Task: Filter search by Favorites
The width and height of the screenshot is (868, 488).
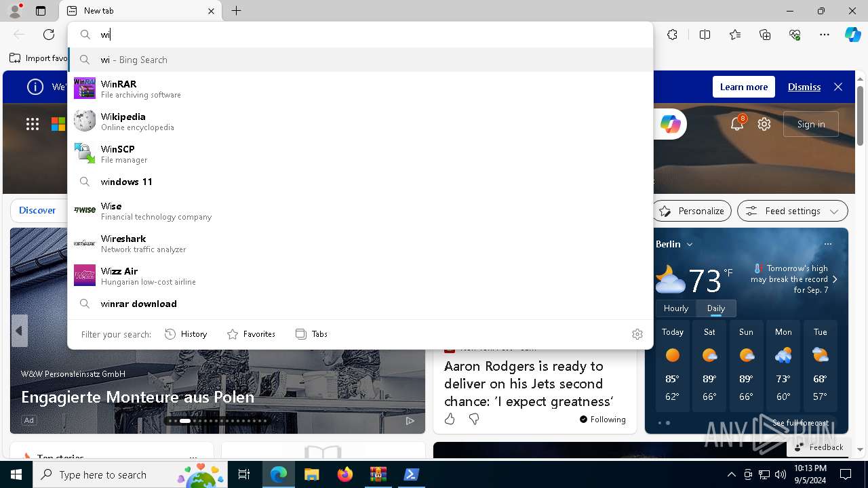Action: (251, 334)
